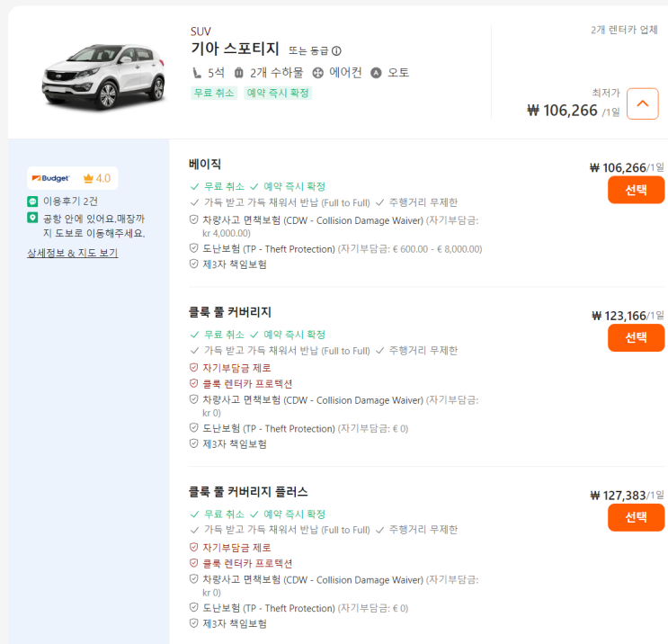Screen dimensions: 668x644
Task: Click the luggage icon beside 2개 수하물
Action: (238, 73)
